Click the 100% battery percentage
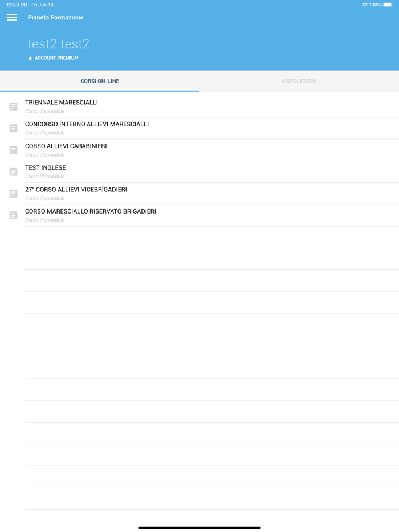Image resolution: width=399 pixels, height=532 pixels. (375, 5)
